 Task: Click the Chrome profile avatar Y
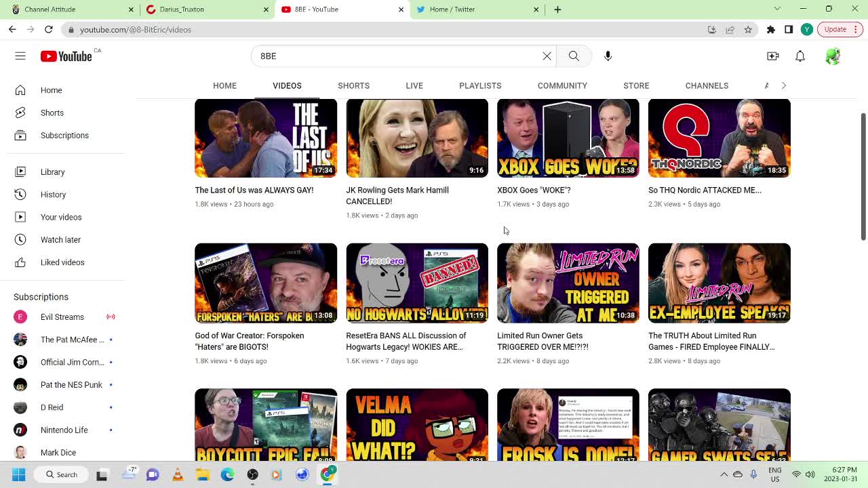807,30
